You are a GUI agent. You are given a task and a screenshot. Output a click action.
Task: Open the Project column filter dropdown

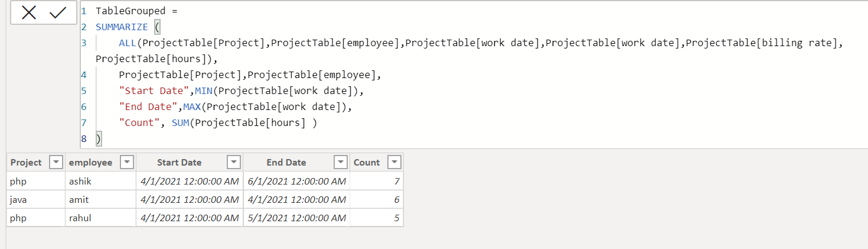[x=56, y=163]
